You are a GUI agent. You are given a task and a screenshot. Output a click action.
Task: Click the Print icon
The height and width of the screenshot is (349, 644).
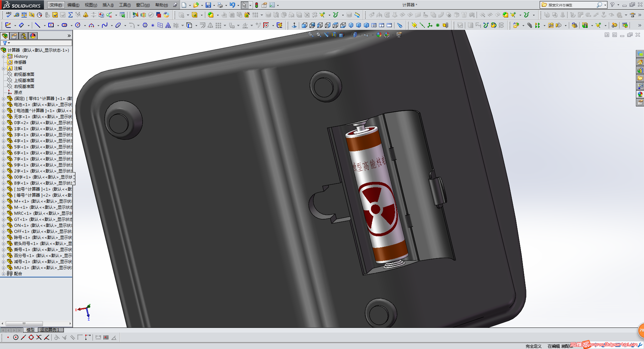coord(220,5)
